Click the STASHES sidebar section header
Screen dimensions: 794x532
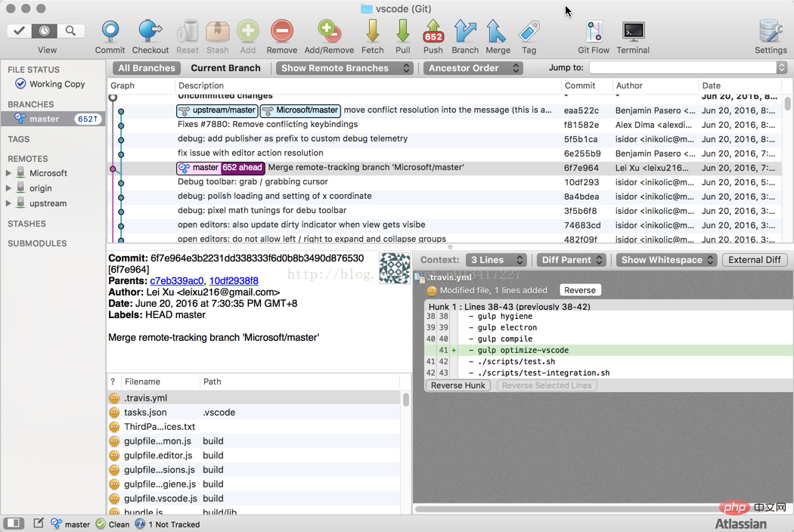point(26,223)
